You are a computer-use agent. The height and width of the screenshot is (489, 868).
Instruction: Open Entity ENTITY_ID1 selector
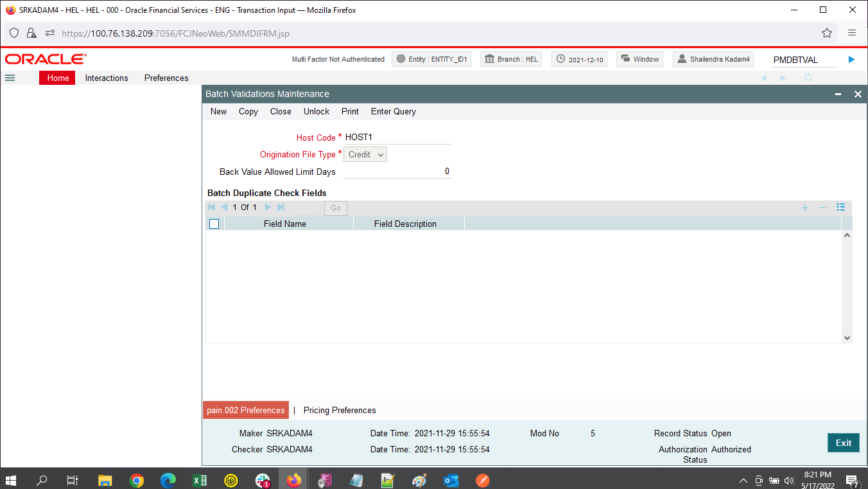[431, 59]
